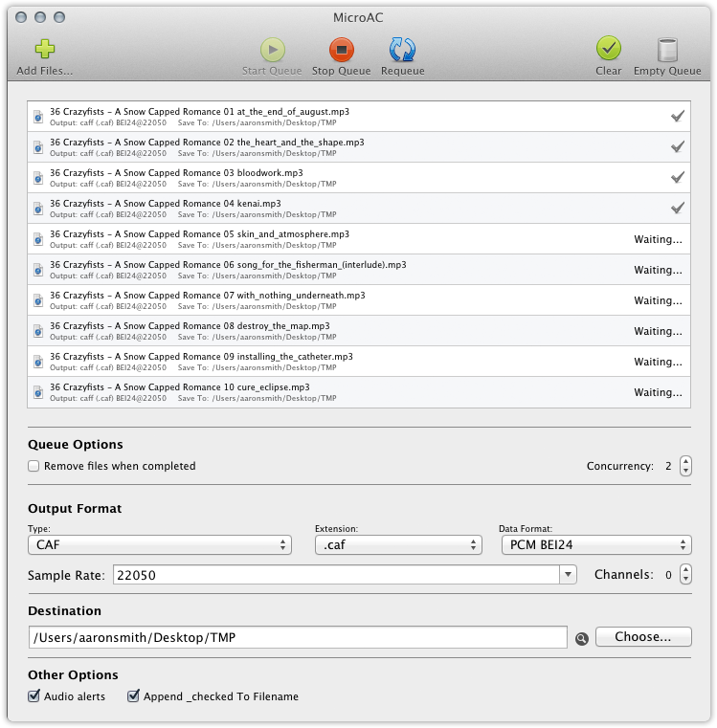
Task: Click the reveal destination magnifier icon
Action: tap(581, 638)
